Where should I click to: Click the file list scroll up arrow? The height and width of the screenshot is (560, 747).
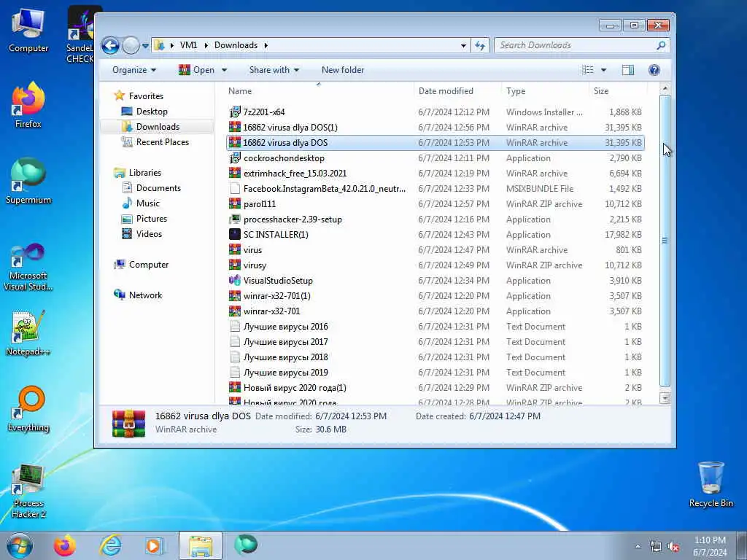coord(665,89)
